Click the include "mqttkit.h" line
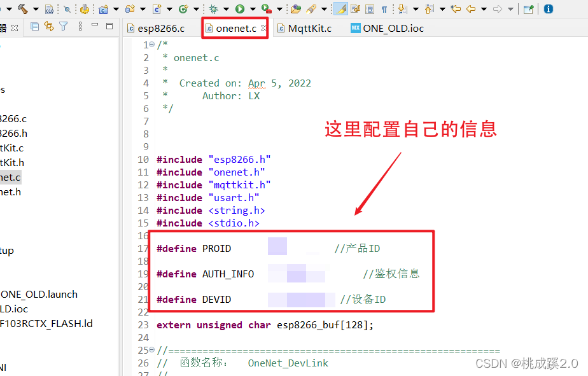This screenshot has width=588, height=376. (x=213, y=185)
